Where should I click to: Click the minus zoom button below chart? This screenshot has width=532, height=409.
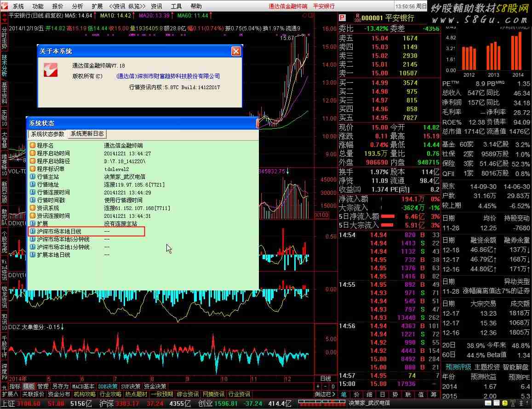coord(326,386)
